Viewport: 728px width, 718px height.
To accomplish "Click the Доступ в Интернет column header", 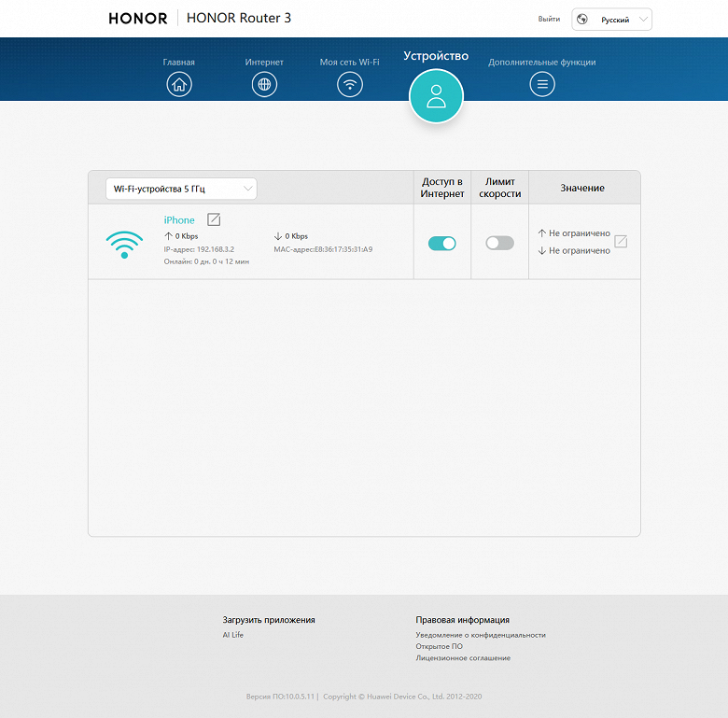I will point(442,188).
